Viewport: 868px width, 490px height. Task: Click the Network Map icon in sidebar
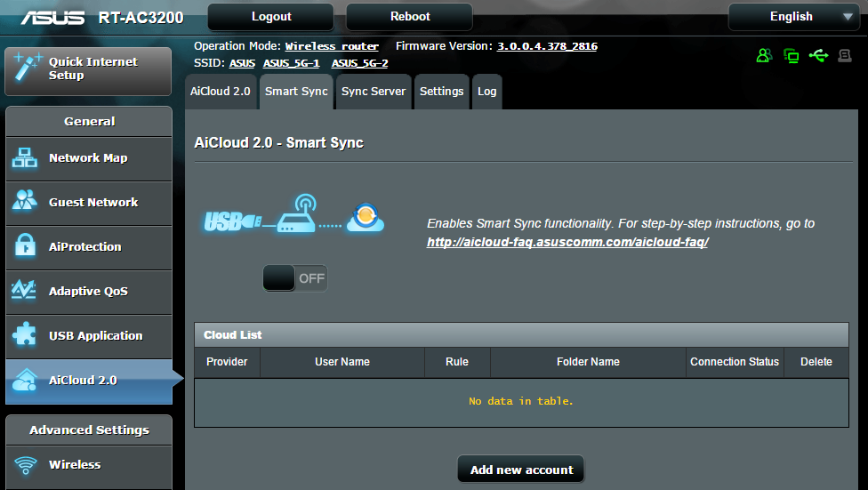pos(25,157)
